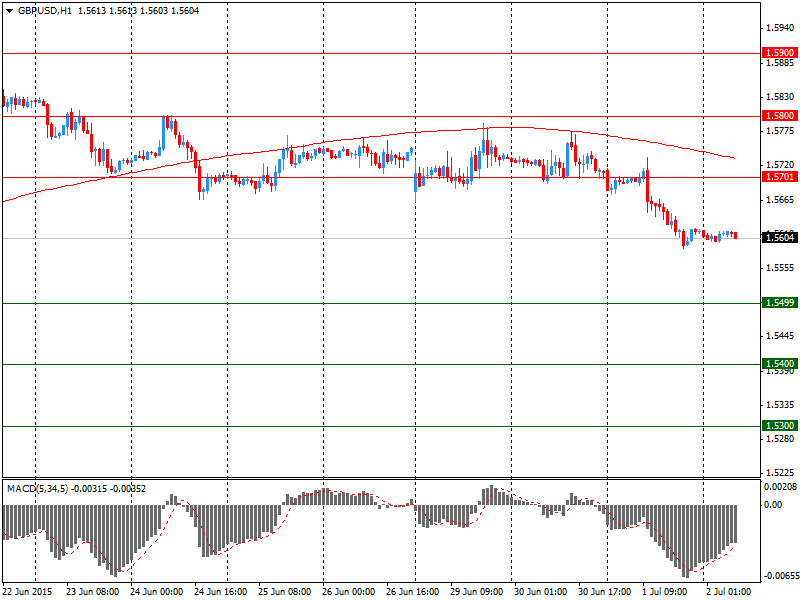This screenshot has width=800, height=600.
Task: Click the 29 Jun 09:00 time label
Action: tap(477, 592)
